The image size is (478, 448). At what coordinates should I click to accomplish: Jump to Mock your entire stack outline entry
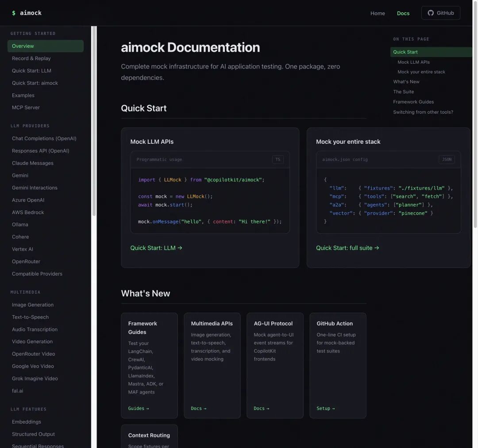pos(421,72)
